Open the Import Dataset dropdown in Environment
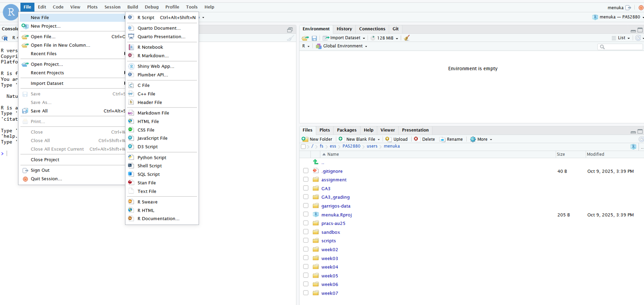644x305 pixels. [x=345, y=38]
